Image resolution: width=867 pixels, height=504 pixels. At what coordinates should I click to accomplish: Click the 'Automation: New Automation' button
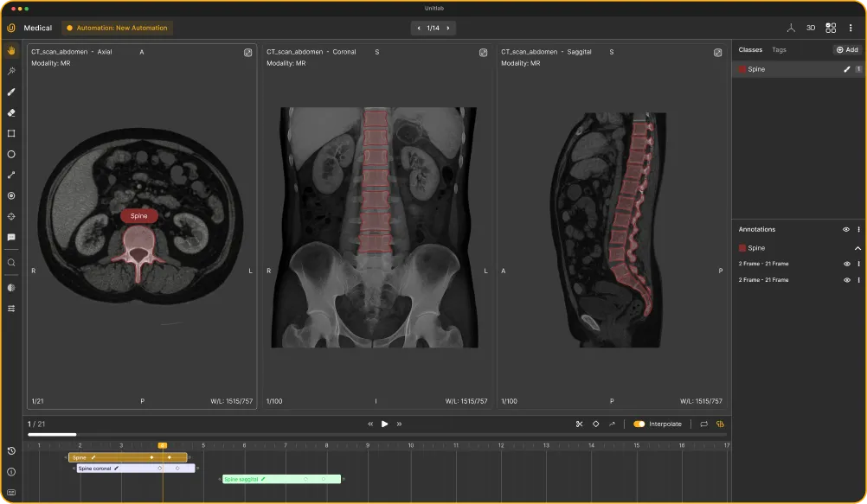[116, 27]
